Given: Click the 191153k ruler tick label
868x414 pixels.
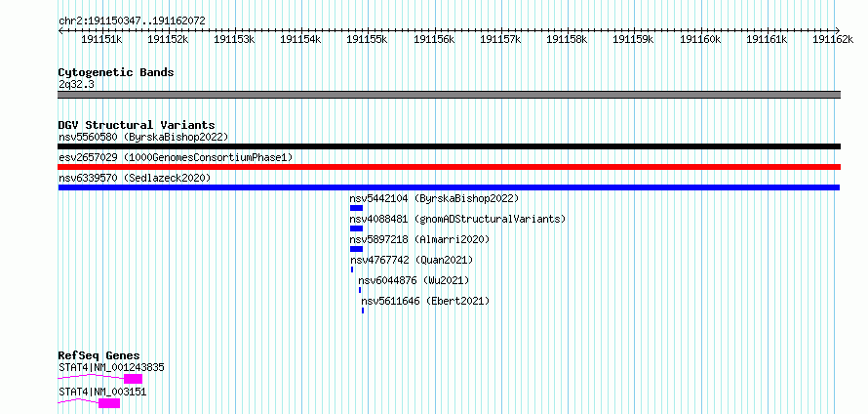Looking at the screenshot, I should point(234,39).
